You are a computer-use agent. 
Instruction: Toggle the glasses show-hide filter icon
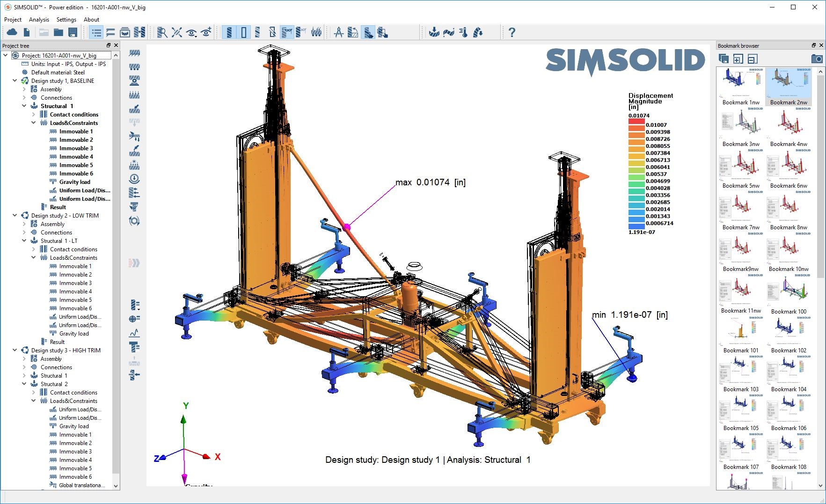pos(287,32)
